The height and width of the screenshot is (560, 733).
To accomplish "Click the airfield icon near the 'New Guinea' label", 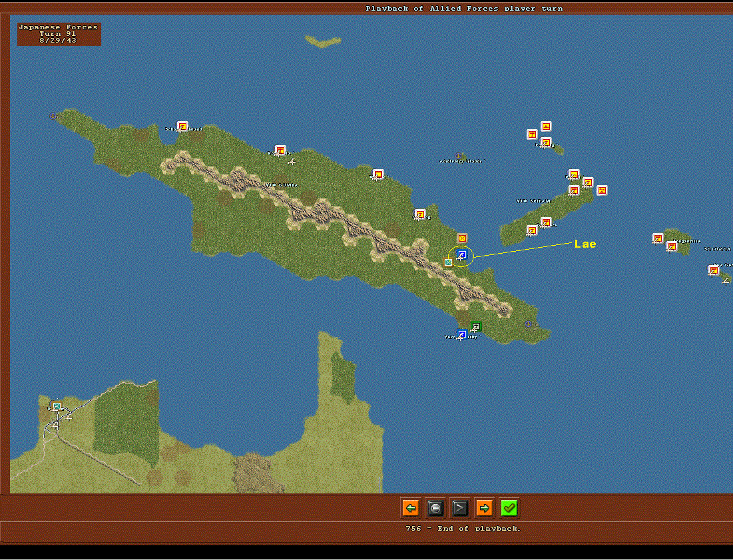I will pos(292,162).
